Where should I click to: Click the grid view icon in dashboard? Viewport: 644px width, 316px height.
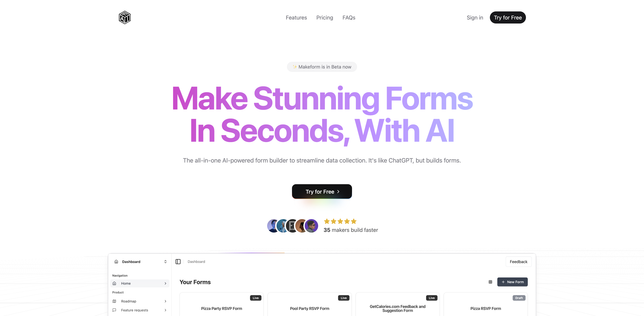click(490, 282)
